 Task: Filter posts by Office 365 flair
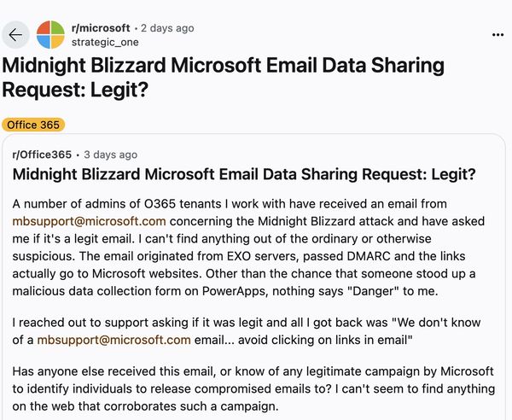click(33, 125)
